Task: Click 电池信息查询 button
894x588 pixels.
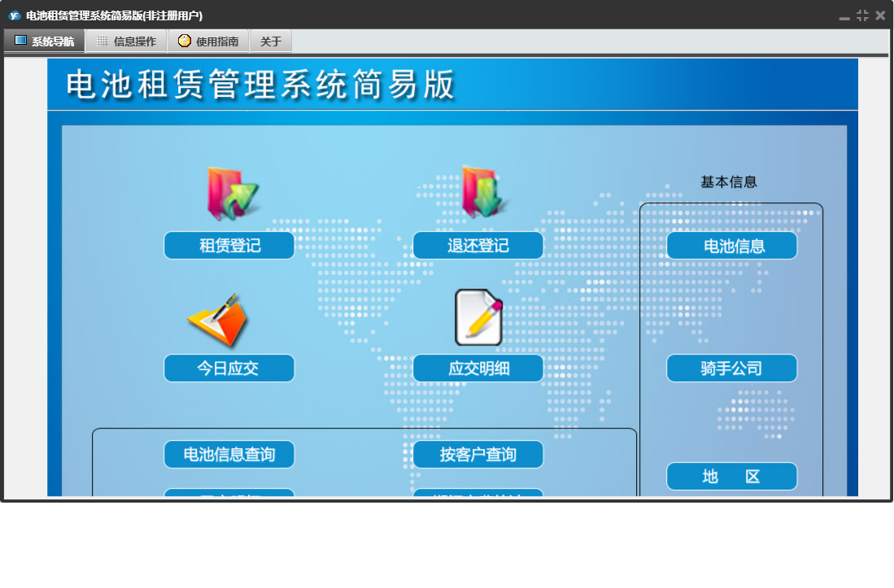Action: coord(229,454)
